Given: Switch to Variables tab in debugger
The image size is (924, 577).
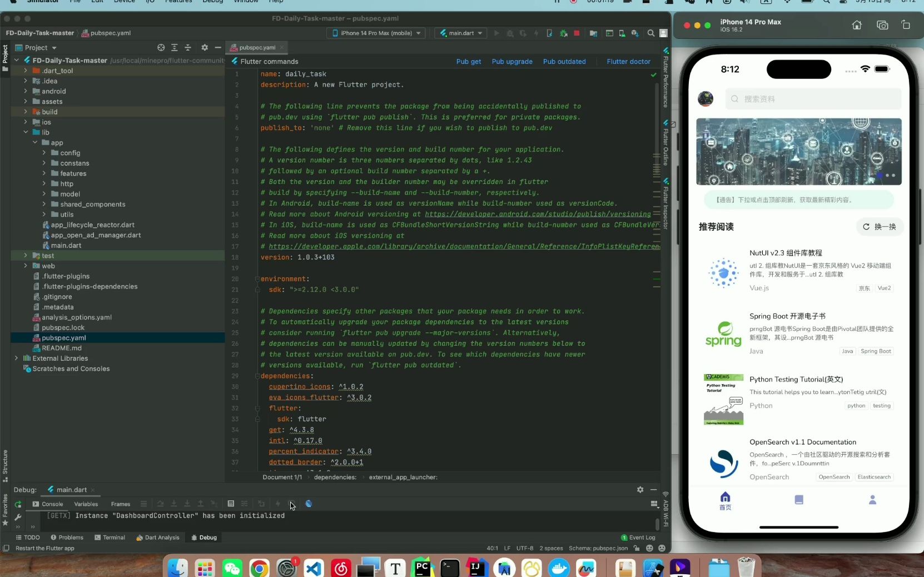Looking at the screenshot, I should point(86,504).
